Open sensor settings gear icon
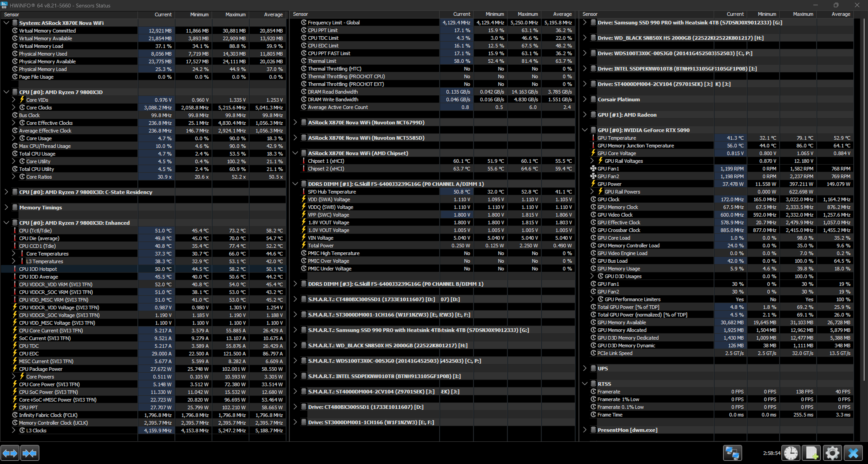 pos(832,453)
